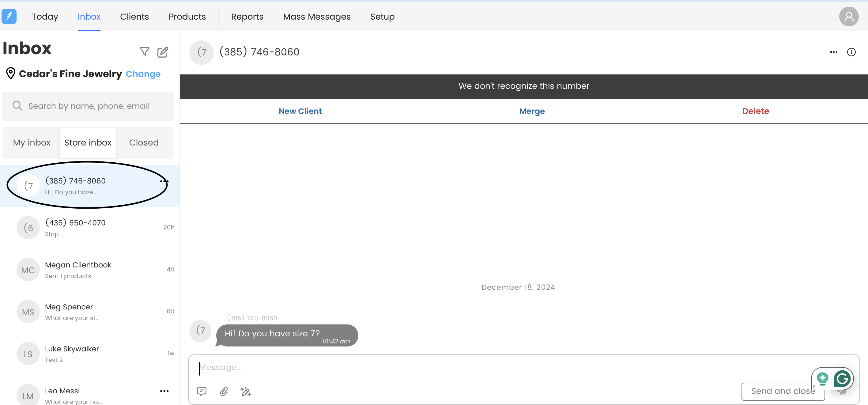Click the Clientbook feather logo
The height and width of the screenshot is (405, 868).
click(x=9, y=17)
